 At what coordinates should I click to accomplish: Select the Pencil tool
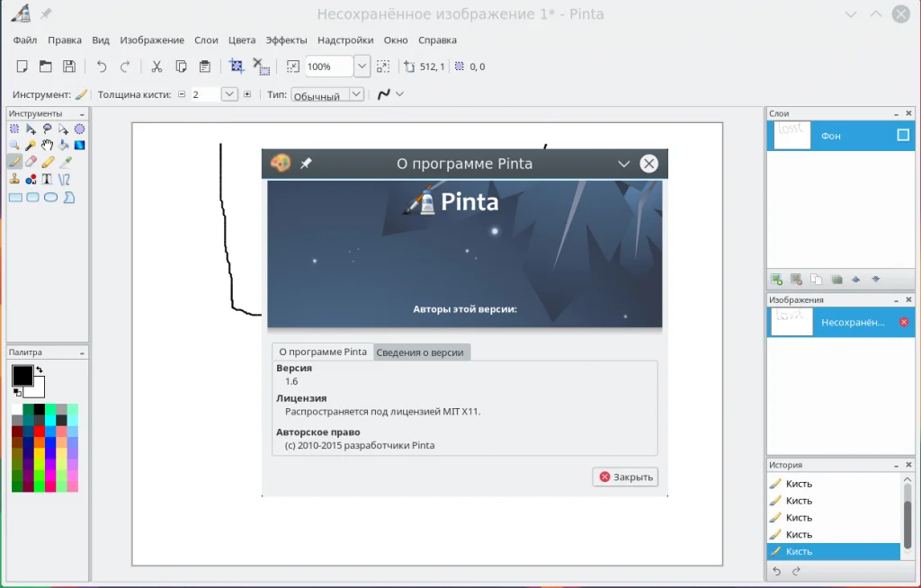[x=47, y=162]
